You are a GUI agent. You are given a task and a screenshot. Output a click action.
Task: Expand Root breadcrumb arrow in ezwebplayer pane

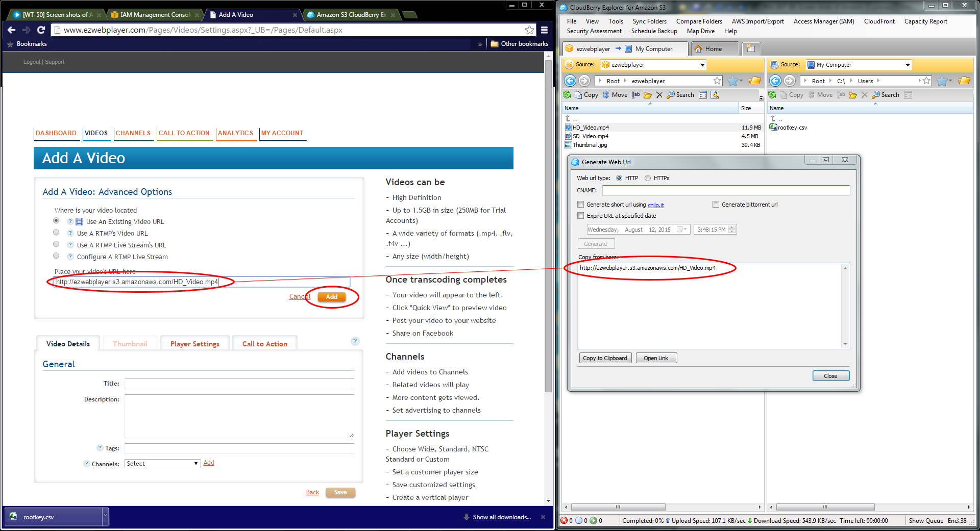pyautogui.click(x=625, y=81)
